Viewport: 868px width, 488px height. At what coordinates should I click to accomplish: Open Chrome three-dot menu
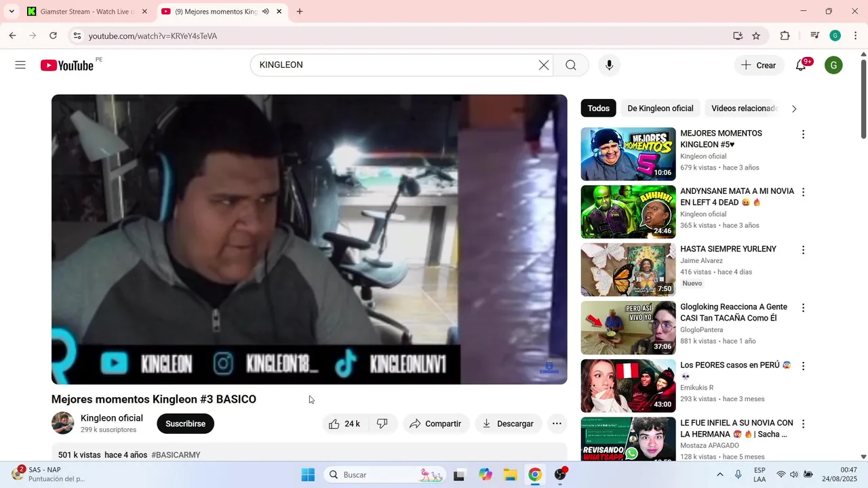[855, 36]
